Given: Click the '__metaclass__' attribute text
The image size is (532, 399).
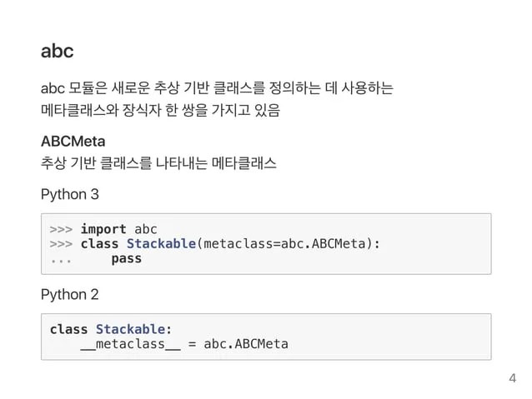Looking at the screenshot, I should [131, 344].
